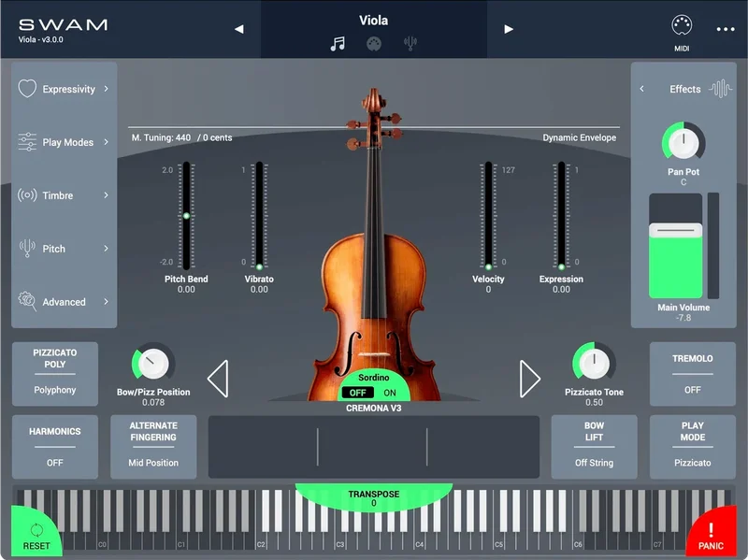Screen dimensions: 748x560
Task: Click the Bow/Pizz Position 0.078 value
Action: coord(153,403)
